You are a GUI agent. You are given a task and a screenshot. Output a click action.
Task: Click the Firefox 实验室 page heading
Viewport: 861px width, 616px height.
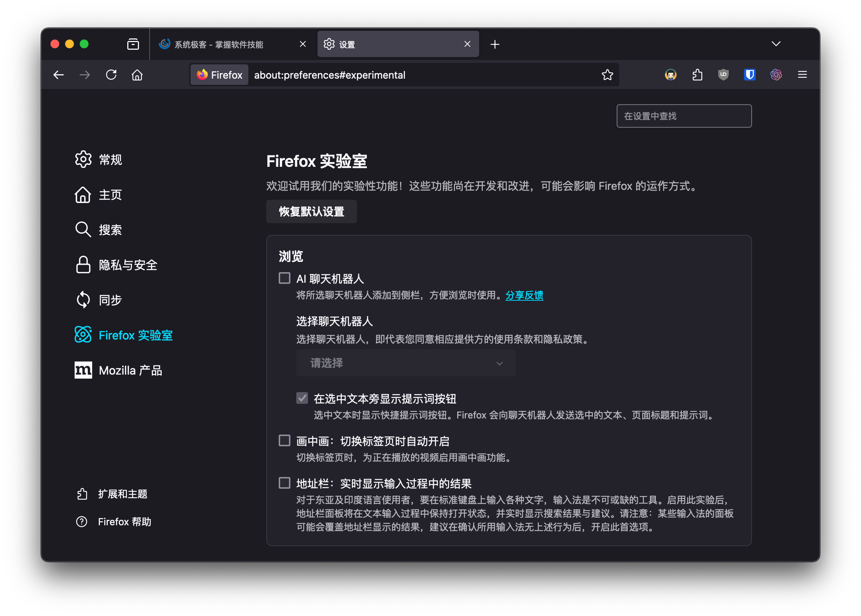317,161
